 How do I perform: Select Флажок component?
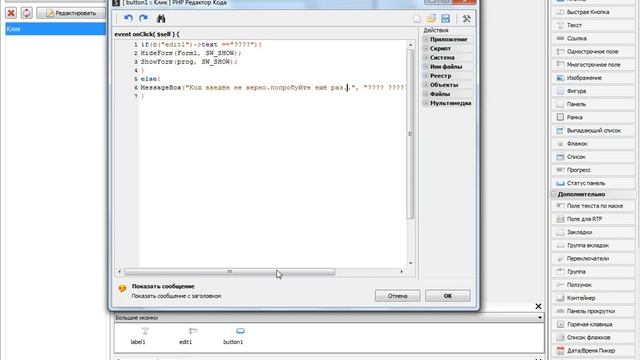coord(593,144)
